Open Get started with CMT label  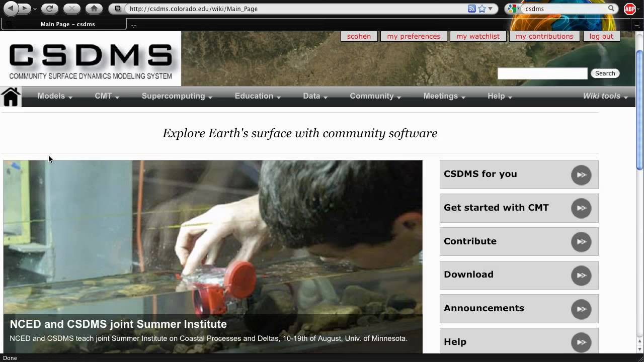point(496,208)
